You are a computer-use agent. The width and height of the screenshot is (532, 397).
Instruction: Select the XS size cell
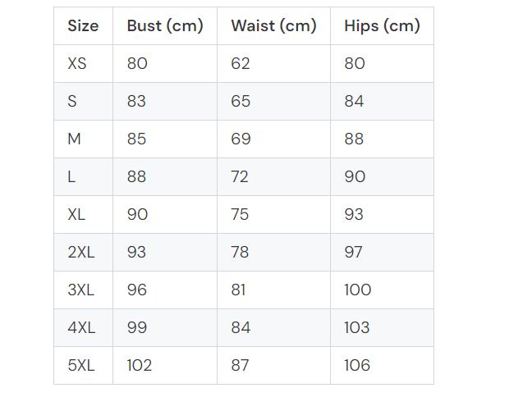[x=77, y=64]
